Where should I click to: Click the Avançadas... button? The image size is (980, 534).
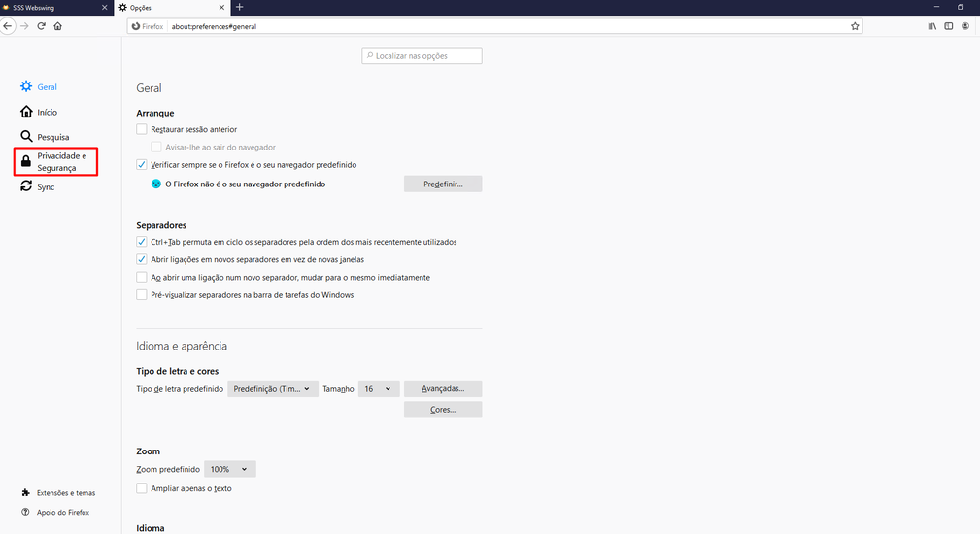tap(443, 389)
